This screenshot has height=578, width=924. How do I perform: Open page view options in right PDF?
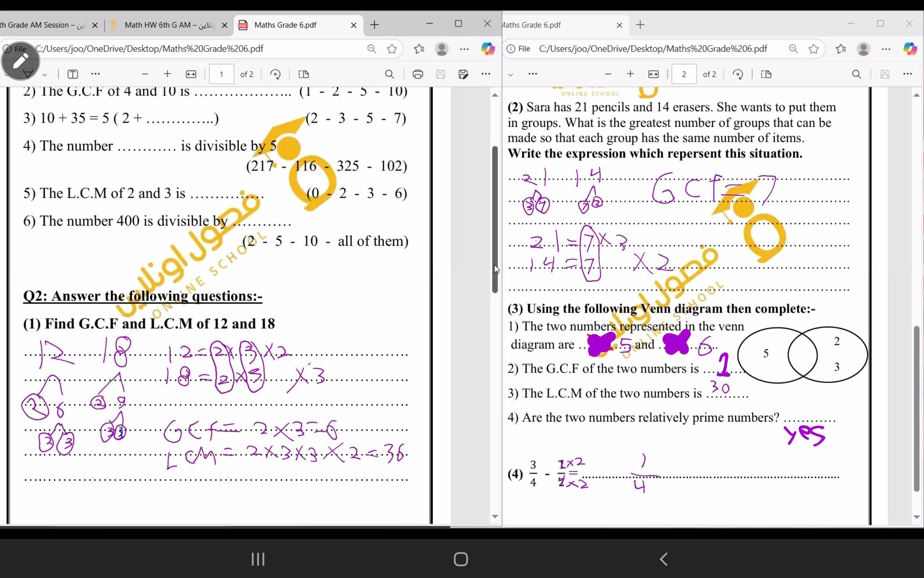coord(766,74)
